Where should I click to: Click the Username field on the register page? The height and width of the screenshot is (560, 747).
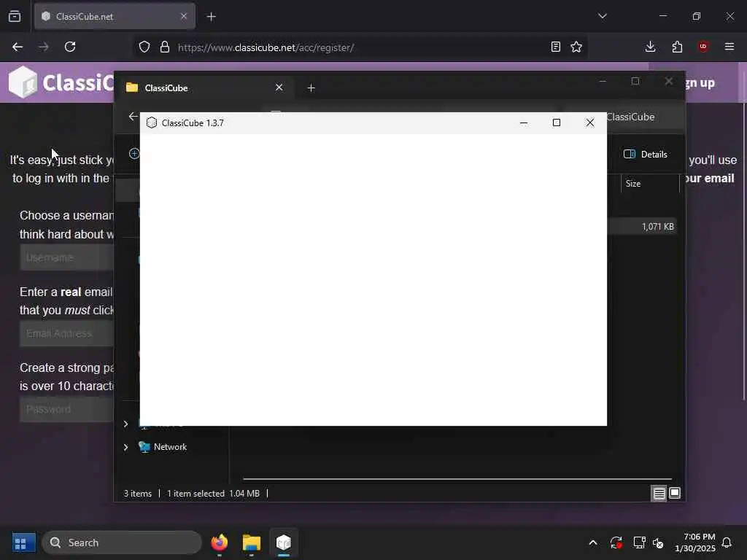point(66,257)
